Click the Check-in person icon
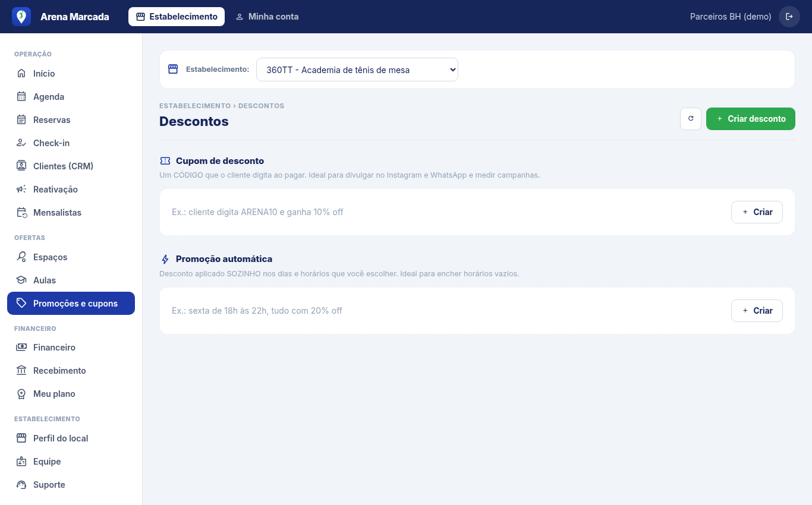Viewport: 812px width, 505px height. point(21,143)
